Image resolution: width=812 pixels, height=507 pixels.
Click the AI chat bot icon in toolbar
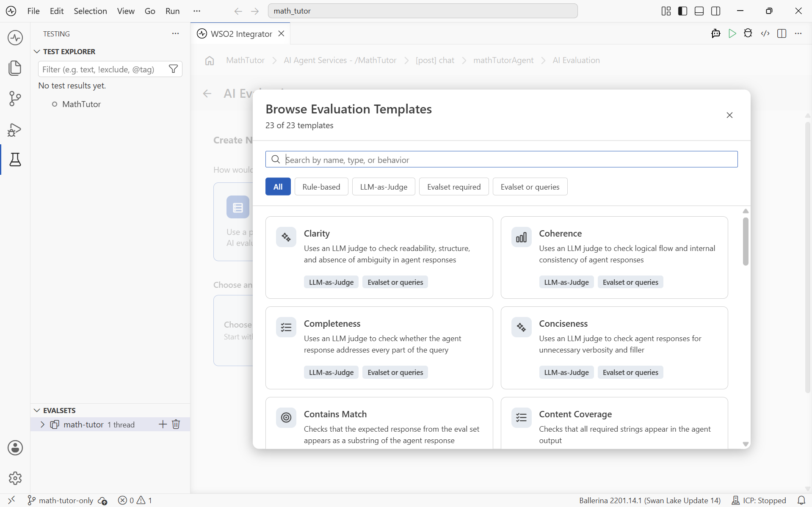point(715,33)
